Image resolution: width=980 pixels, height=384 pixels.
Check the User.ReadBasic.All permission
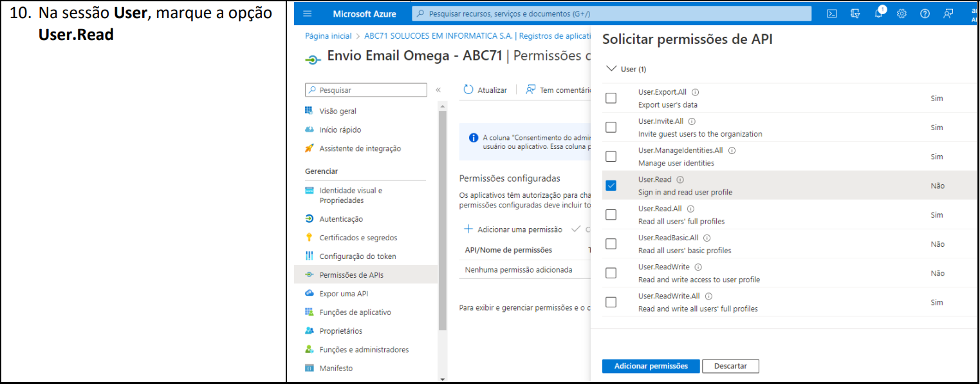611,244
